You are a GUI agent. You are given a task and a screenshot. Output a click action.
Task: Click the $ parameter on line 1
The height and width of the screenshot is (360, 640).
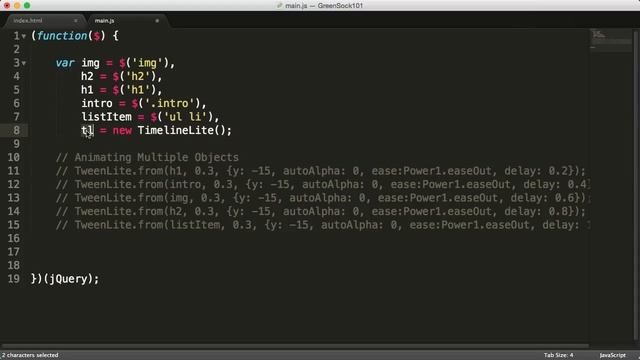(97, 36)
